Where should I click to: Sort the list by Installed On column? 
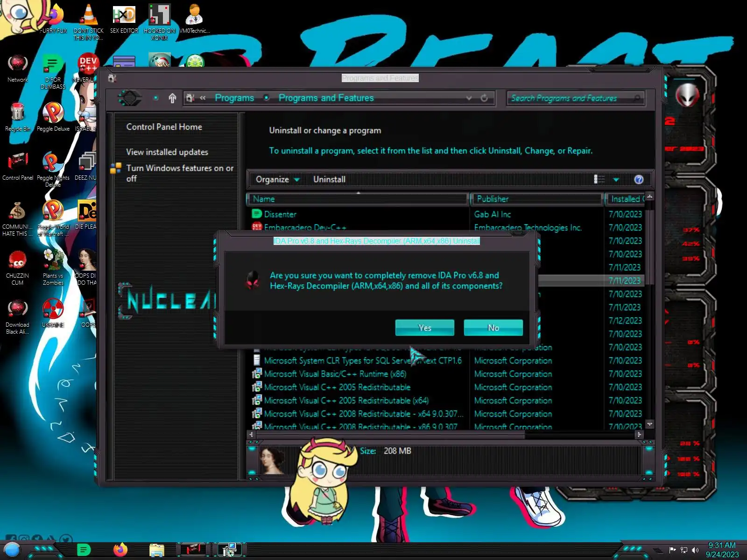tap(626, 199)
